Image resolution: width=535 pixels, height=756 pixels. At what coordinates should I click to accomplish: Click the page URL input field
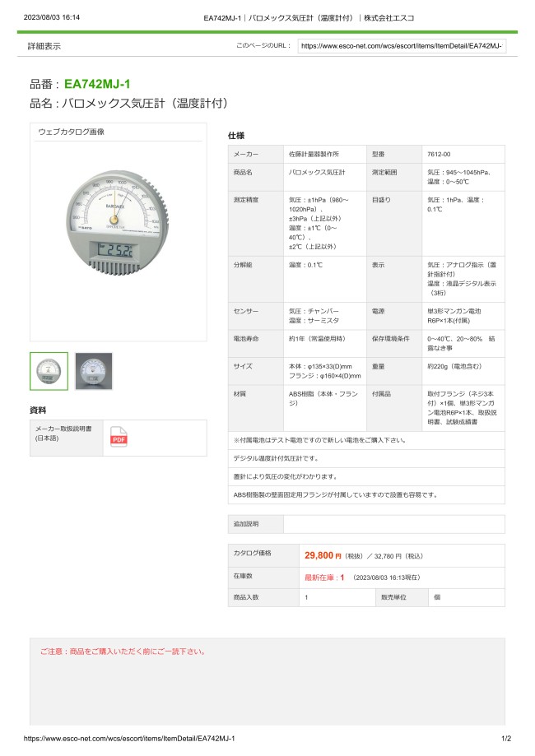[x=401, y=47]
